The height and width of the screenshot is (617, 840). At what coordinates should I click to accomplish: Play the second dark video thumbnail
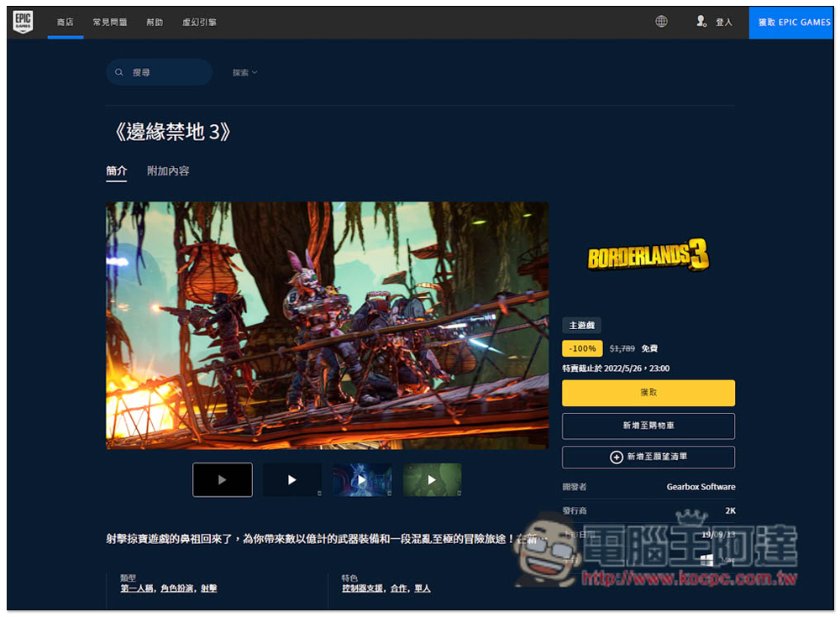pyautogui.click(x=292, y=480)
